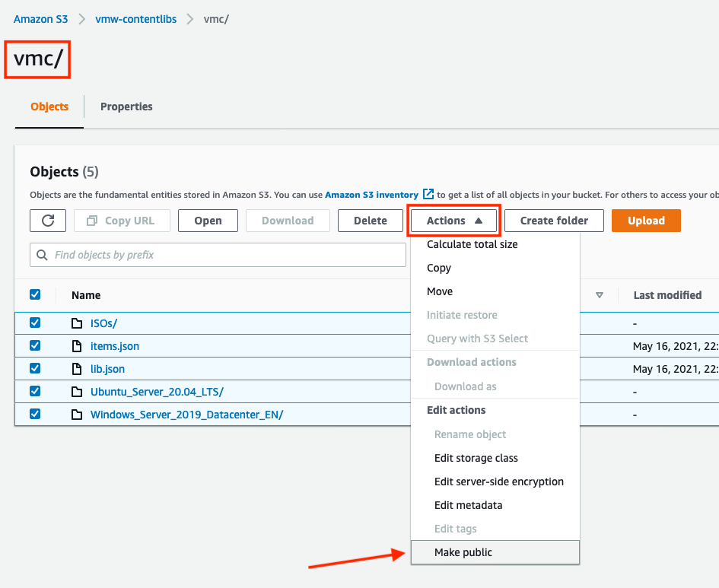Click the folder icon next to Windows_Server_2019_Datacenter_EN/

click(x=77, y=415)
